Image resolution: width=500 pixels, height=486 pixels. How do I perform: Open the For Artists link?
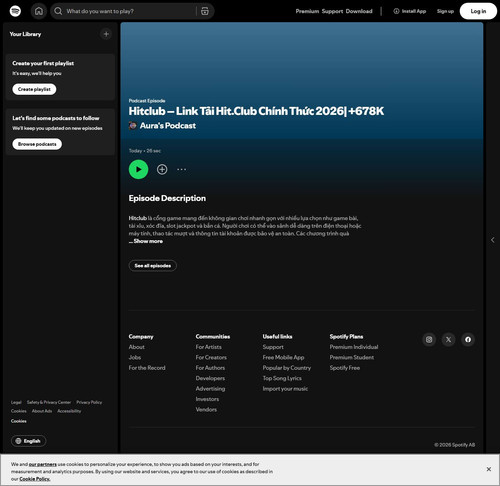pos(208,347)
